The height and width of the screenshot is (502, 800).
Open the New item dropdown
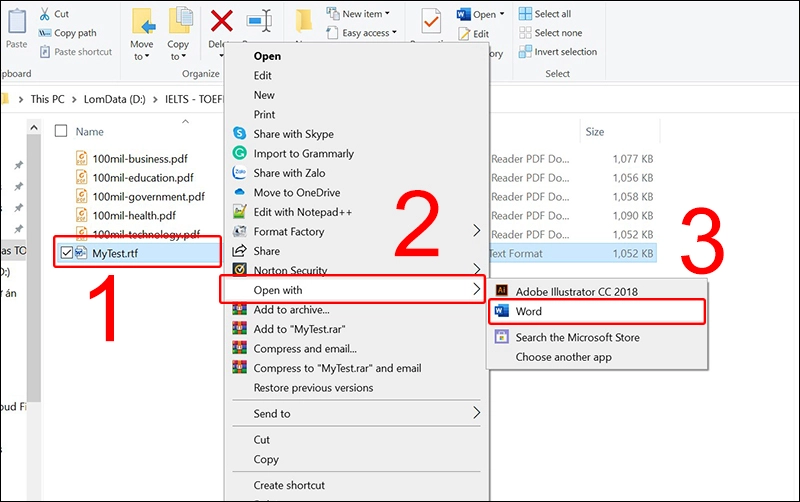coord(358,14)
